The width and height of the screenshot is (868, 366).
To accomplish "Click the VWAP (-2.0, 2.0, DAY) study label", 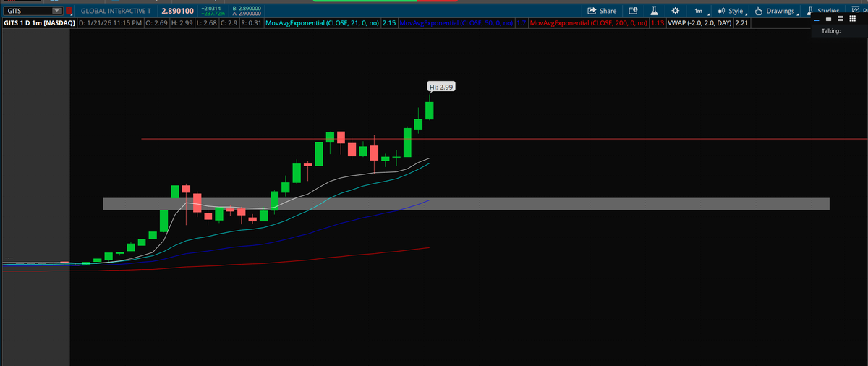I will [699, 23].
